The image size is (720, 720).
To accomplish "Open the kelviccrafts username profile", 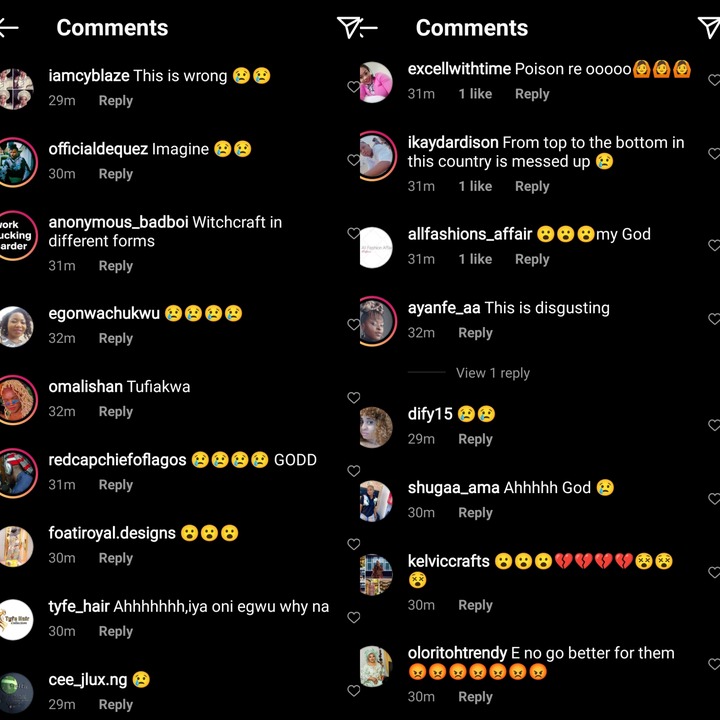I will tap(449, 561).
